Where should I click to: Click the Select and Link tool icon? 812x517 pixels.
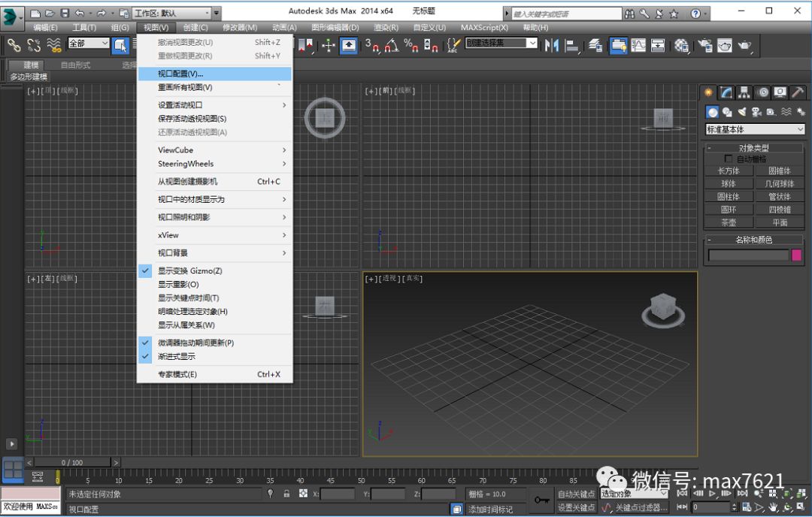(x=14, y=46)
